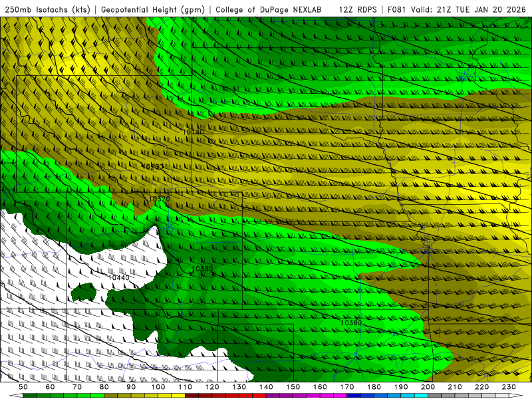Image resolution: width=532 pixels, height=399 pixels.
Task: Click the 10140 height contour label
Action: tap(194, 132)
